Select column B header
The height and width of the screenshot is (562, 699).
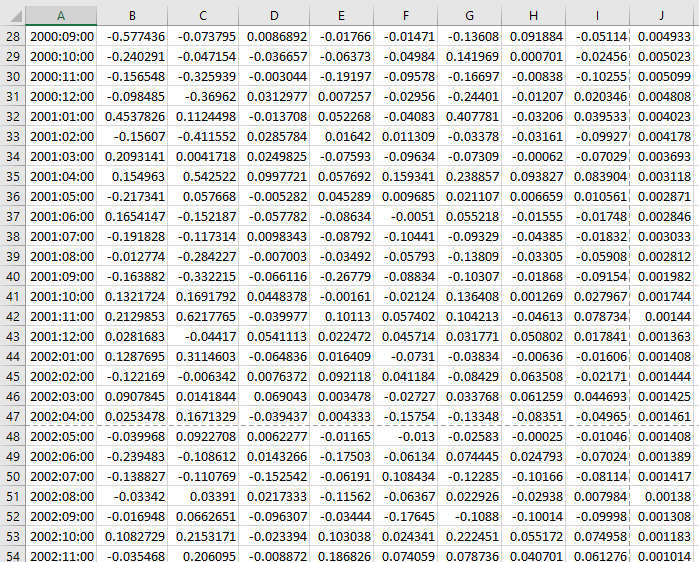click(132, 16)
